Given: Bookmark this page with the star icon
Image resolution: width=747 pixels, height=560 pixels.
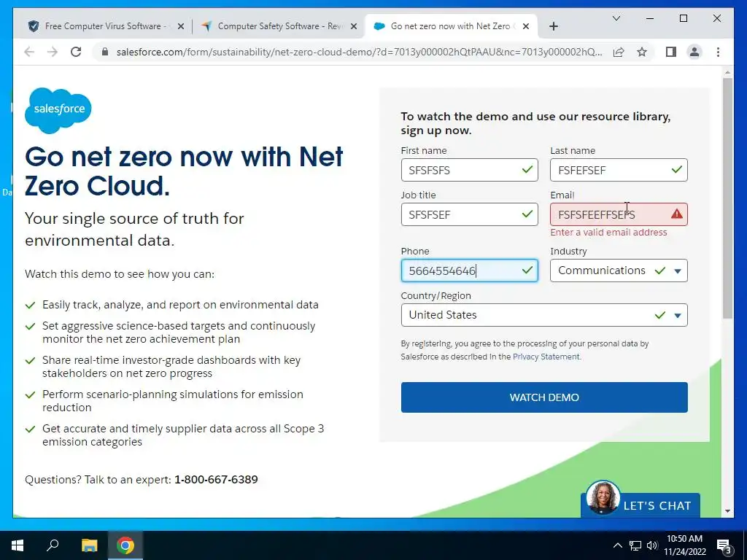Looking at the screenshot, I should coord(642,52).
